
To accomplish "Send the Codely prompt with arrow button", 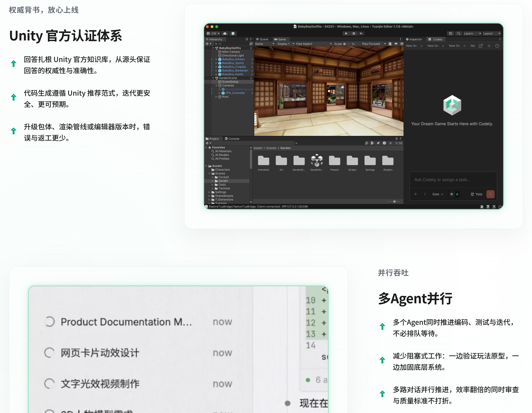I will coord(490,194).
